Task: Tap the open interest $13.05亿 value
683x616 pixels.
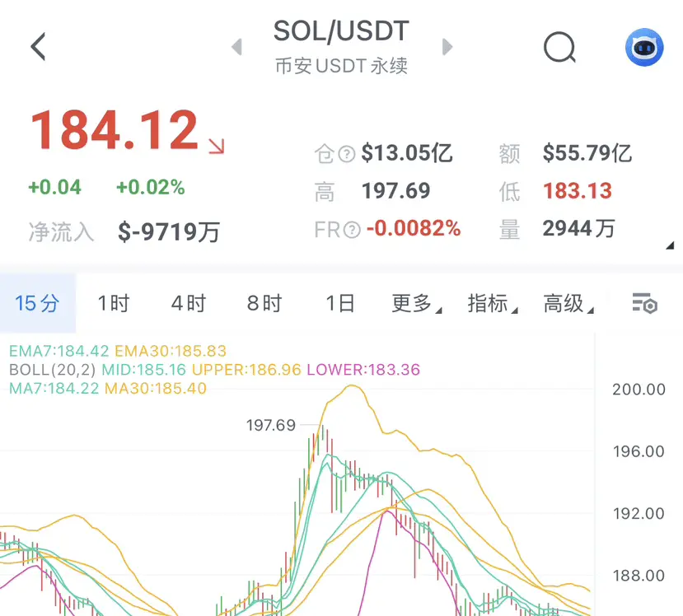Action: click(x=407, y=153)
